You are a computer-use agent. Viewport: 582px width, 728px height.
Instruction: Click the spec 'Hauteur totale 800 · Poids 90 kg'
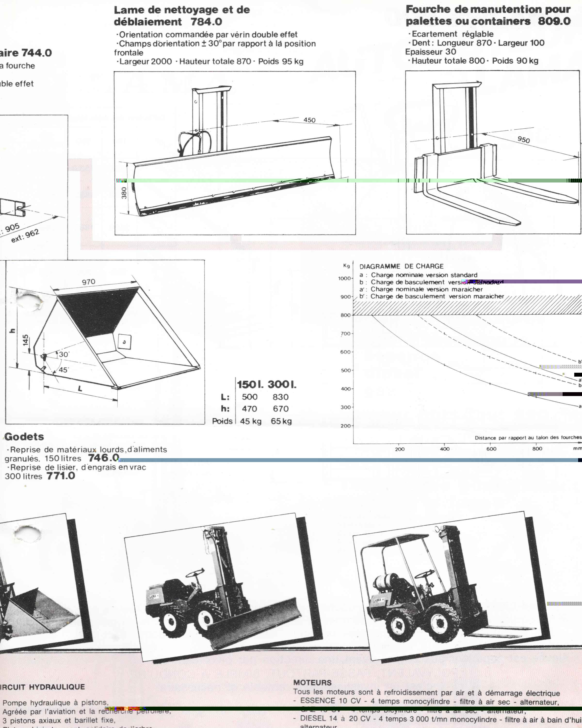[473, 61]
